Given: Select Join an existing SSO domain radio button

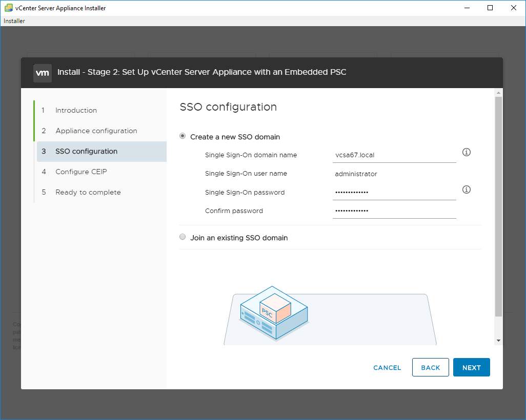Looking at the screenshot, I should coord(183,237).
